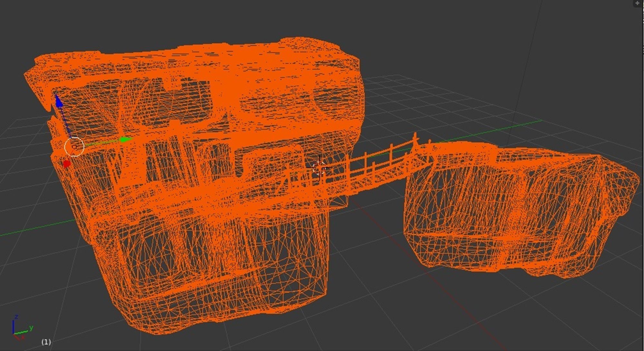Click the green y on mini axis
The image size is (644, 351).
pyautogui.click(x=31, y=328)
